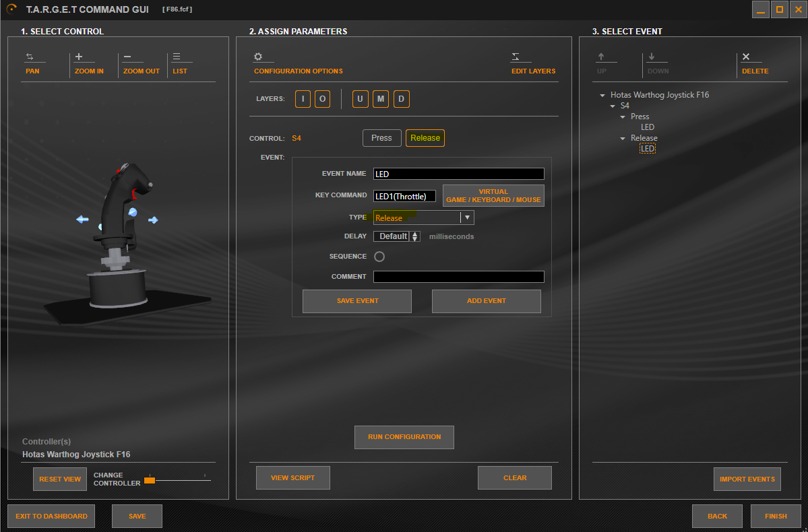Open the control List icon
This screenshot has width=808, height=532.
point(177,57)
